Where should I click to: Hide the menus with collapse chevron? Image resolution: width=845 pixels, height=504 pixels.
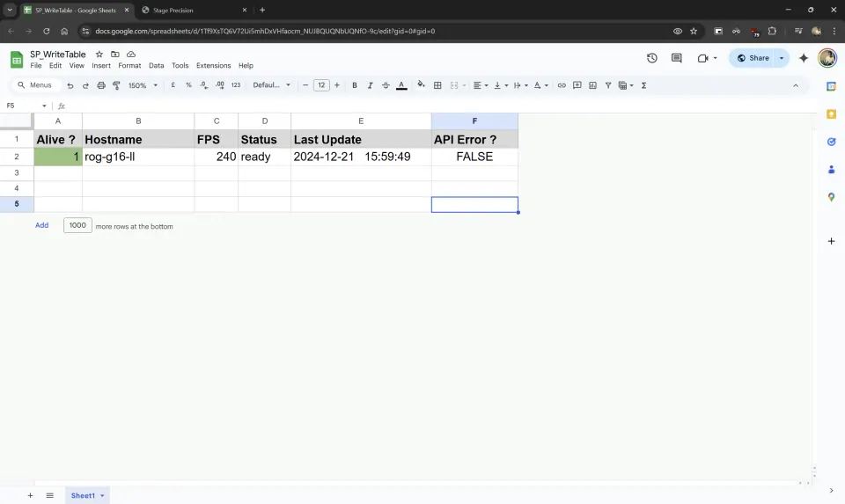click(x=796, y=85)
